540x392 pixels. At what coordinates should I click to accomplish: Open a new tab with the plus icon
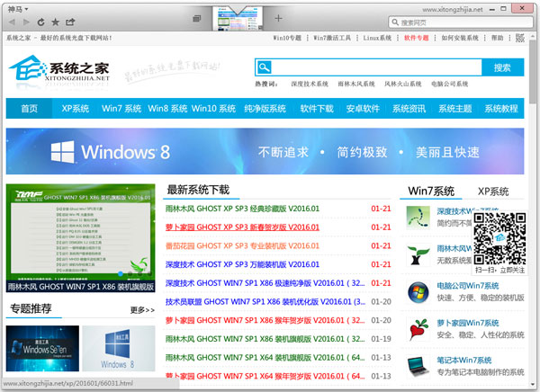[x=279, y=18]
